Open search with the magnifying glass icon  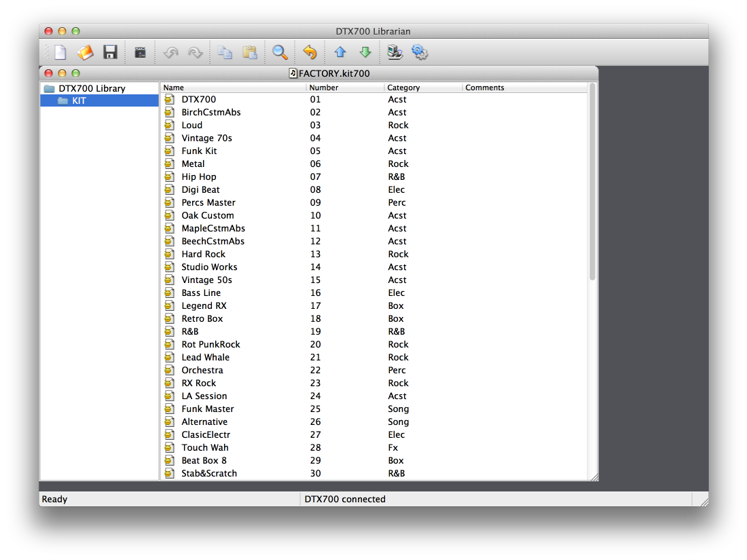[x=280, y=52]
